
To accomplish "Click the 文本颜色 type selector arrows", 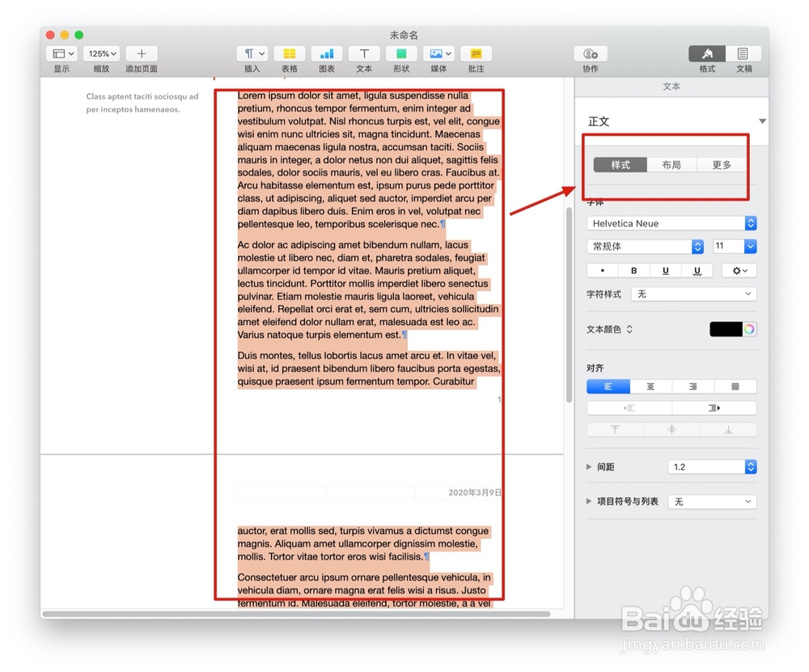I will tap(629, 329).
